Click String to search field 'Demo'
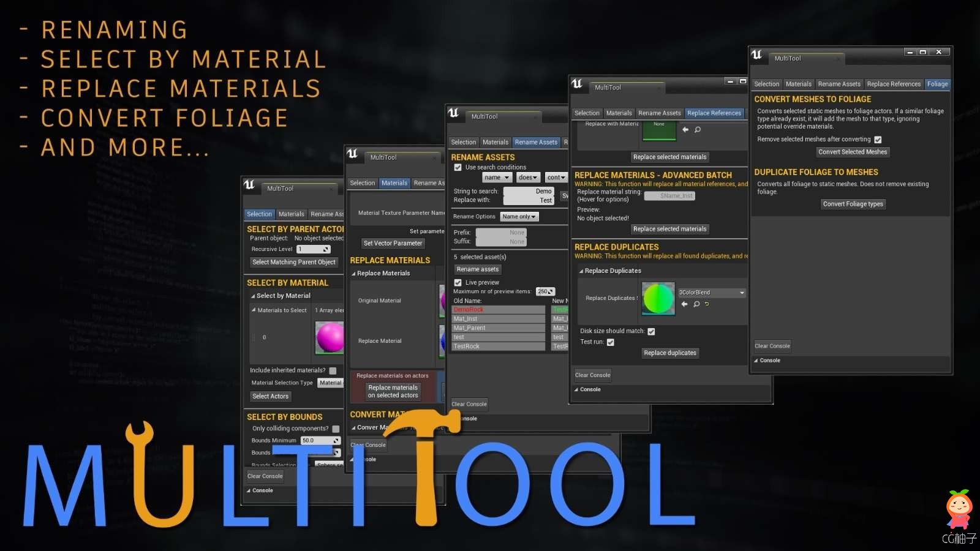980x551 pixels. (x=528, y=192)
